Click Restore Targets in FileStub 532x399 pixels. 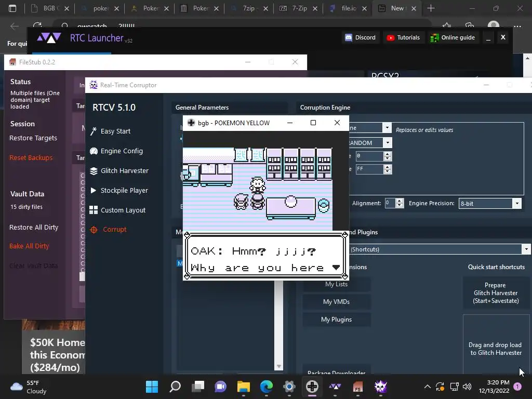[x=33, y=138]
